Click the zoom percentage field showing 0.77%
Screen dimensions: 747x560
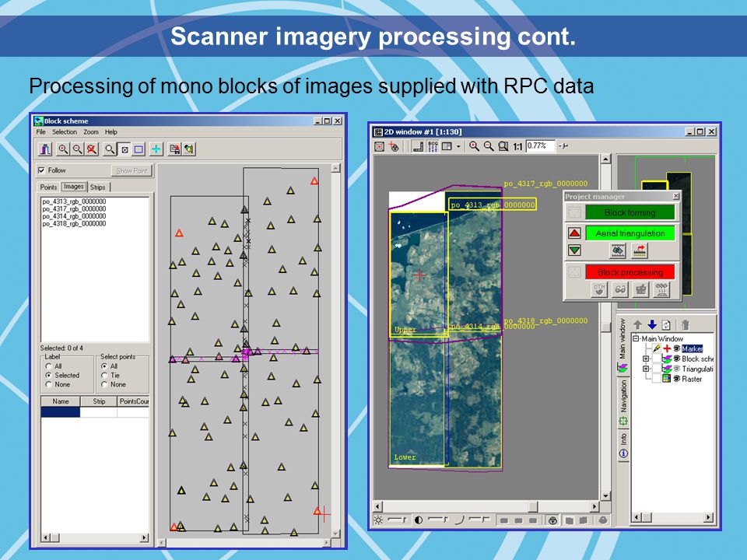point(540,146)
